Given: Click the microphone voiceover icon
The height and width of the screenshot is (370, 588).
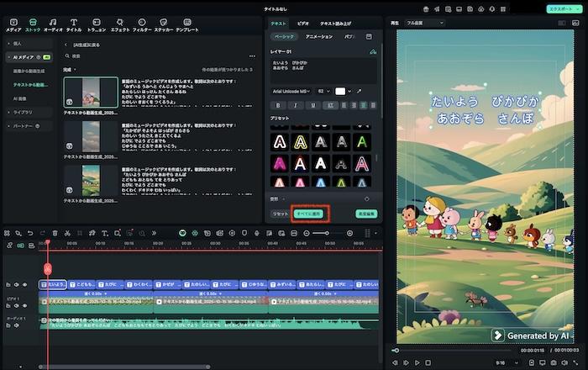Looking at the screenshot, I should pyautogui.click(x=257, y=234).
